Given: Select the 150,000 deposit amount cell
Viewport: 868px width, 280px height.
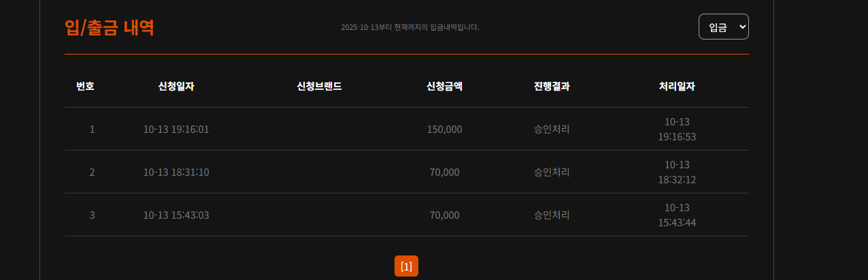Looking at the screenshot, I should 444,129.
